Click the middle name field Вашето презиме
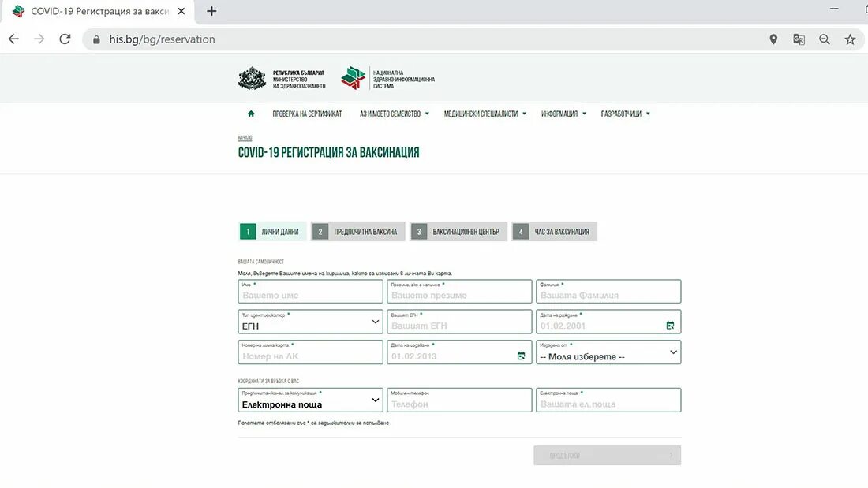Viewport: 868px width, 488px height. pyautogui.click(x=459, y=292)
